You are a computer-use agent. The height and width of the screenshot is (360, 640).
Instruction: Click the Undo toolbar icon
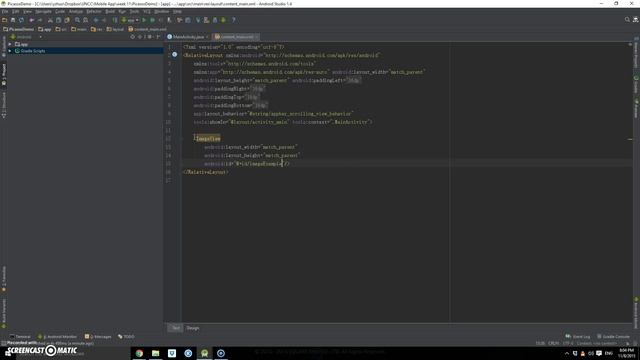click(x=31, y=20)
